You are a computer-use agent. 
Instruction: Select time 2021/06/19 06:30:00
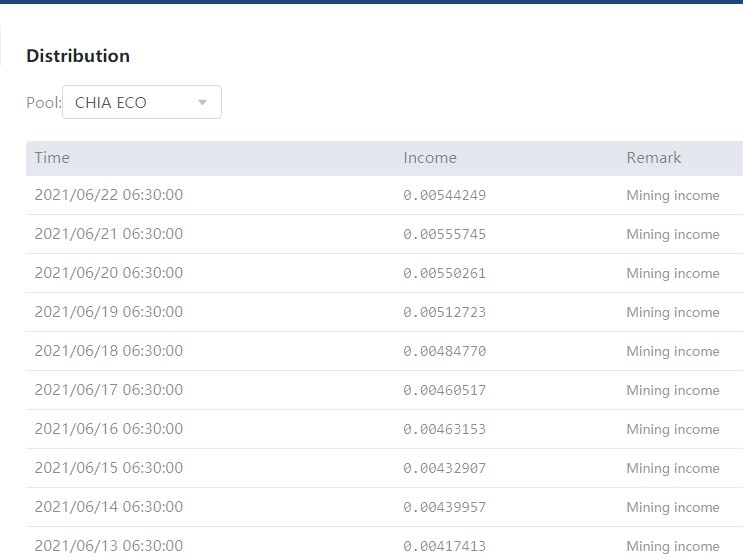[x=109, y=311]
